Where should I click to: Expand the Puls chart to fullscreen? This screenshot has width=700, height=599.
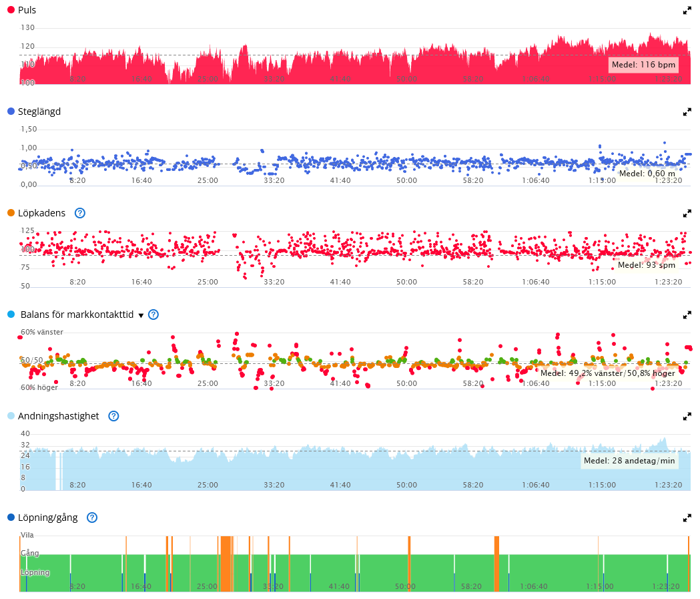click(687, 11)
